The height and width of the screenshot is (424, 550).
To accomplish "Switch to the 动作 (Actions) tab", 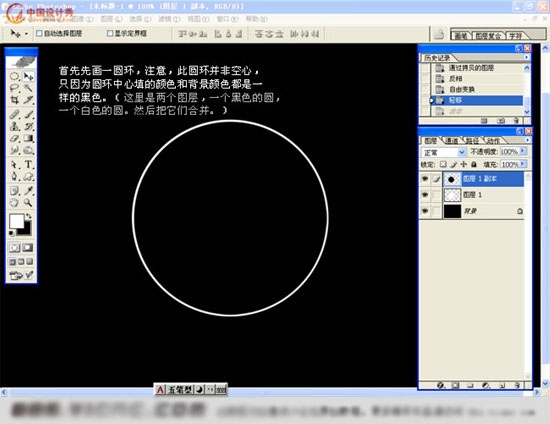I will pos(493,141).
